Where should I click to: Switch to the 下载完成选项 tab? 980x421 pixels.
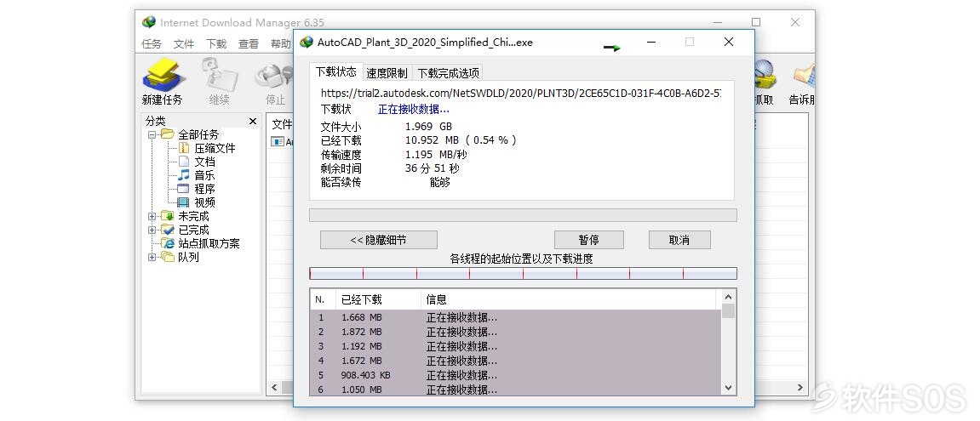click(x=448, y=73)
